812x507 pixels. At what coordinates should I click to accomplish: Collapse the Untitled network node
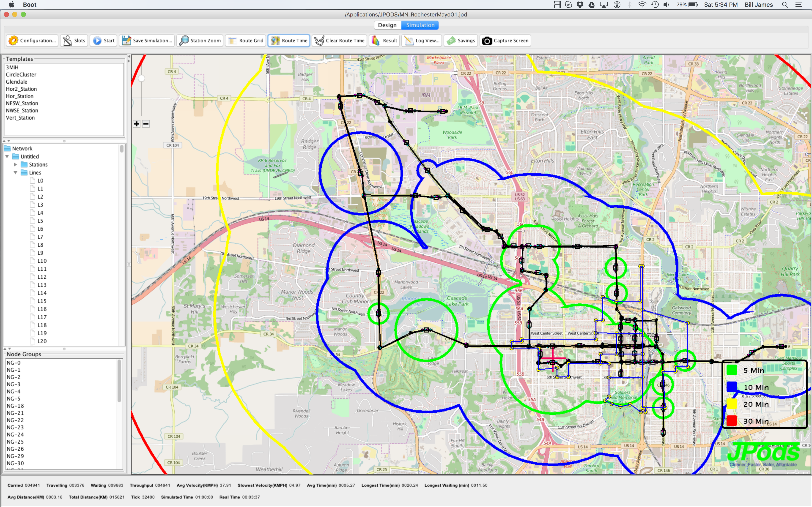7,157
